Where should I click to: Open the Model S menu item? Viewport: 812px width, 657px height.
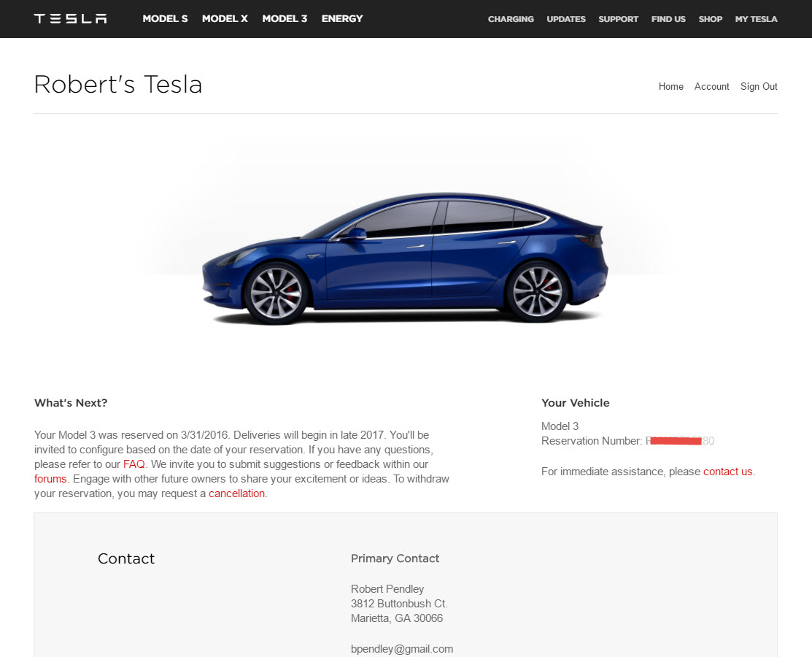tap(165, 19)
